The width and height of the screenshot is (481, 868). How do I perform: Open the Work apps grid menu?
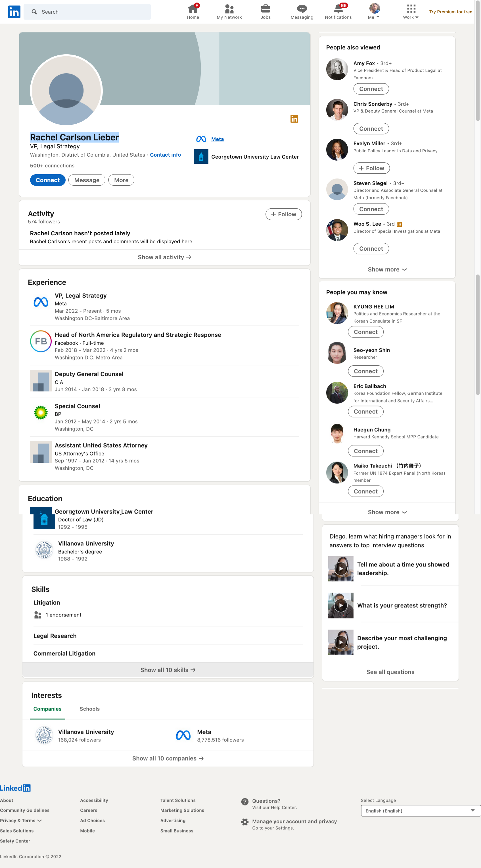[411, 11]
